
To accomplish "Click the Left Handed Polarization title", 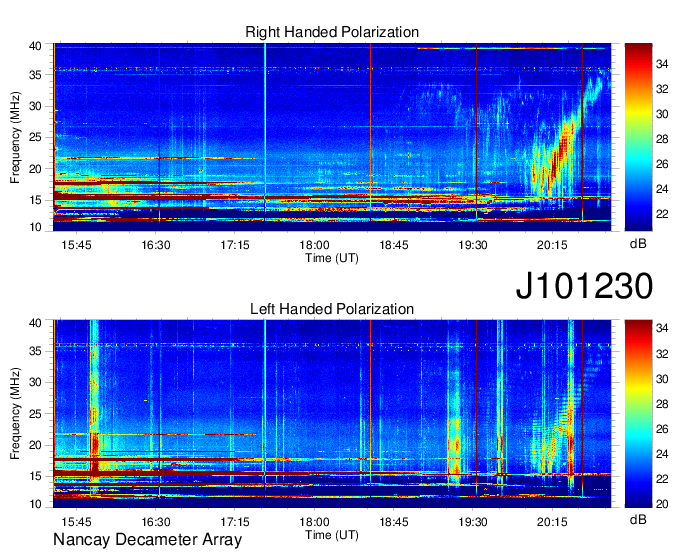I will tap(332, 309).
